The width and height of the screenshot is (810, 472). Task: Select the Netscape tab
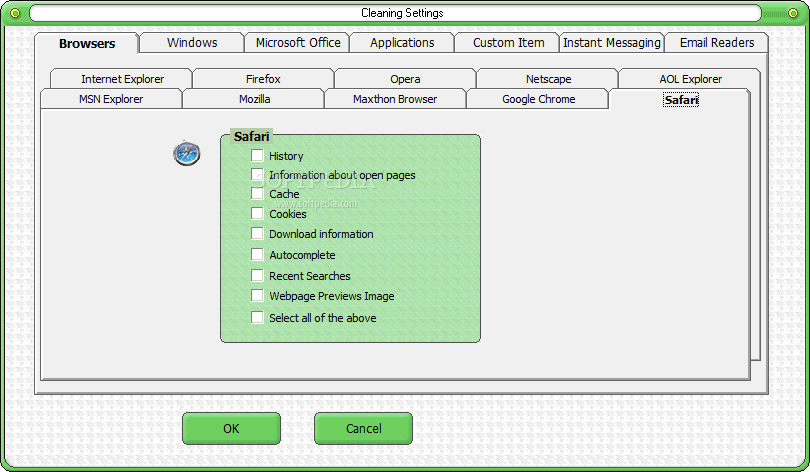click(x=548, y=79)
